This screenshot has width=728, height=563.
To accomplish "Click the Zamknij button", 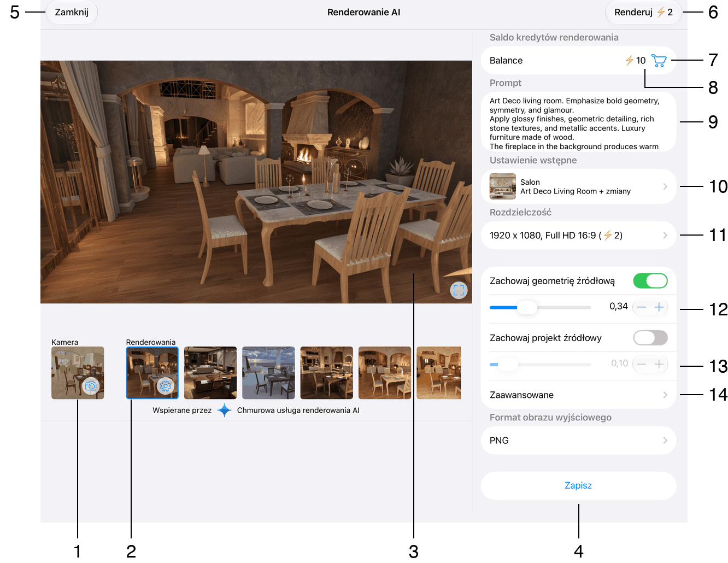I will (x=72, y=12).
